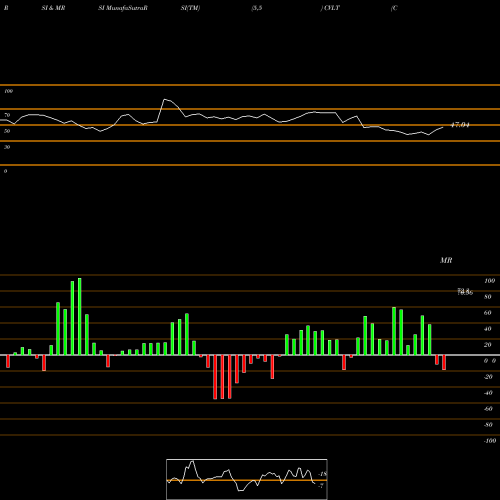Screen dimensions: 500x500
Task: Click the 80 label on the histogram axis
Action: tap(488, 297)
